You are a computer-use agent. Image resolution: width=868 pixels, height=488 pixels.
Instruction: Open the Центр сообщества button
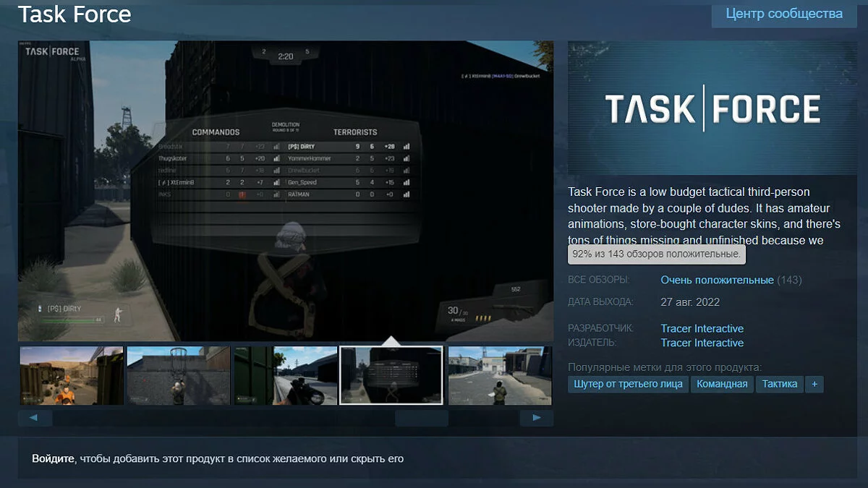784,14
